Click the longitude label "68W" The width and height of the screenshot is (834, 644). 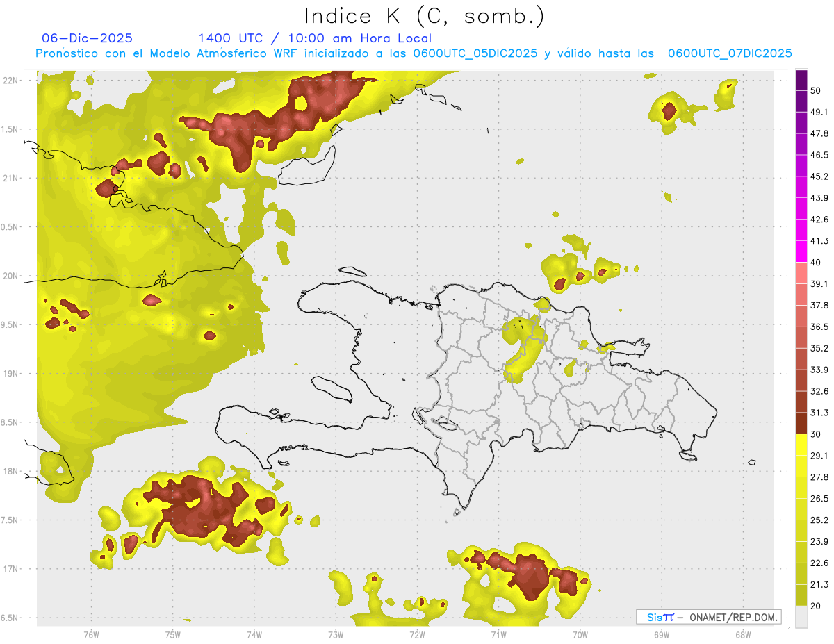[x=742, y=634]
